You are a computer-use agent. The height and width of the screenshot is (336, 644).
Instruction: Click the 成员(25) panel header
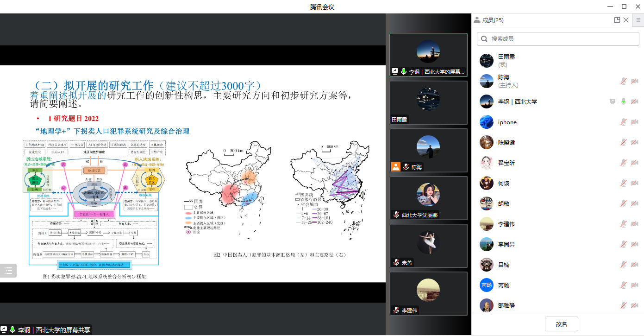(x=493, y=20)
